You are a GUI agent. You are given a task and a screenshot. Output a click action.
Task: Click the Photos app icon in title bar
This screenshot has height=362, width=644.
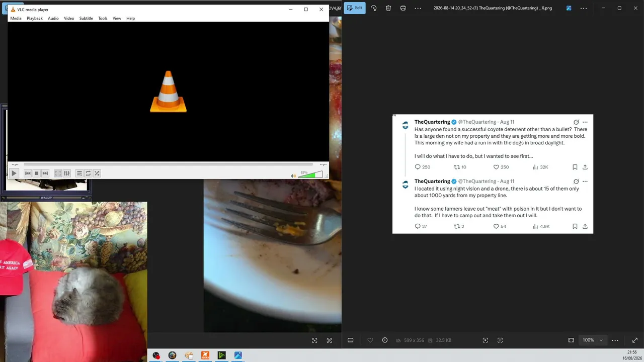[x=569, y=8]
